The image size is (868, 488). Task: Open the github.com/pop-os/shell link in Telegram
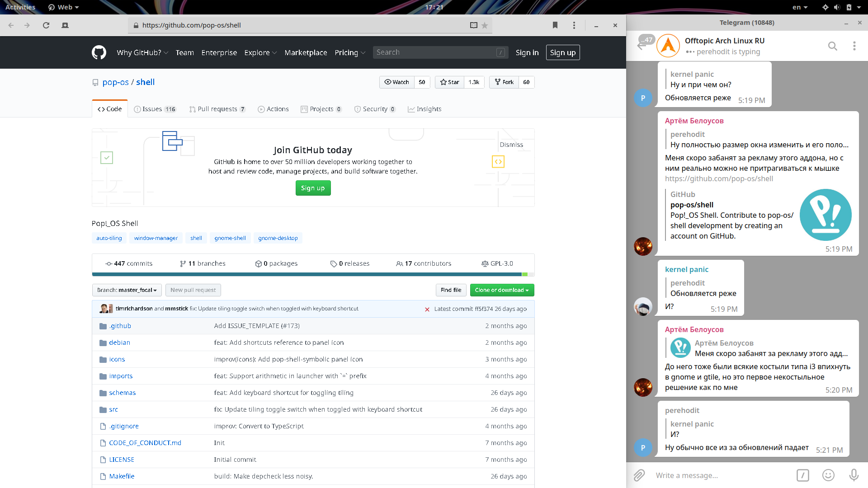click(x=719, y=178)
